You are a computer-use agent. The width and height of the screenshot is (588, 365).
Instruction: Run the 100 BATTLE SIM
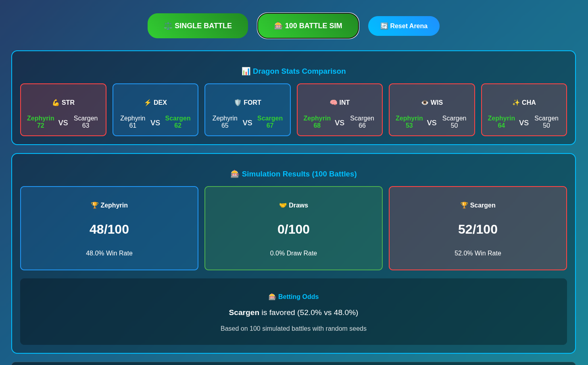coord(308,26)
